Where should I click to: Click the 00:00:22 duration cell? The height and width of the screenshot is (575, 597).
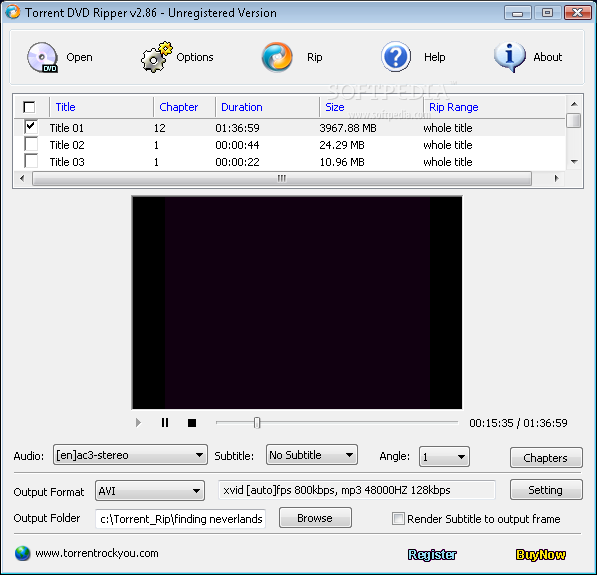pos(237,162)
